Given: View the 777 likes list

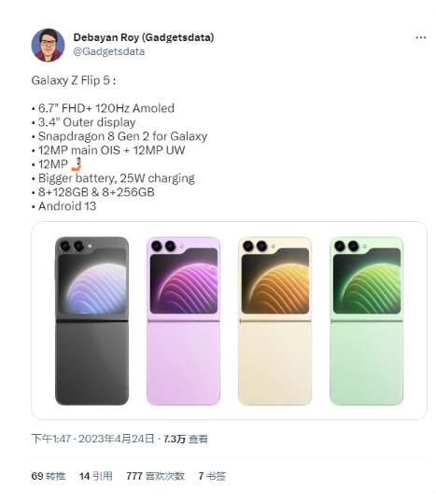Looking at the screenshot, I should (x=156, y=476).
